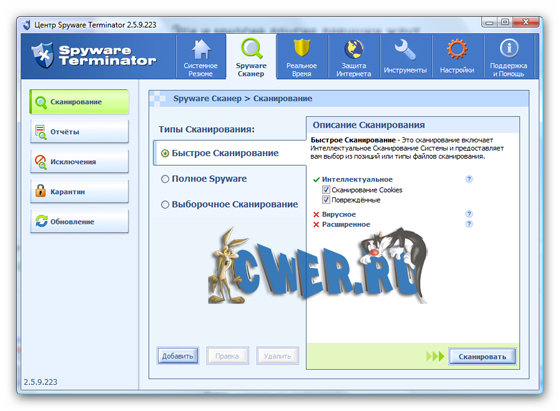Click the magnifier icon beside Сканирование
The height and width of the screenshot is (411, 560).
tap(41, 102)
